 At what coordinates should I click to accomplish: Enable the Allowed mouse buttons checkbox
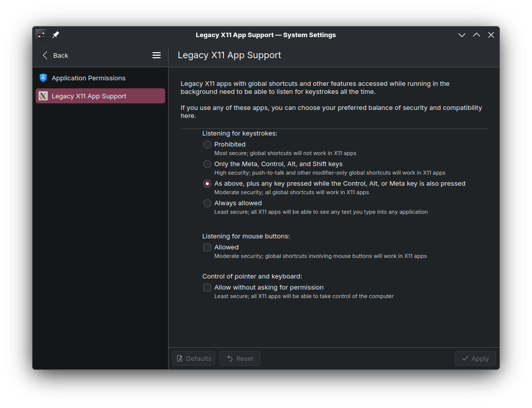207,247
